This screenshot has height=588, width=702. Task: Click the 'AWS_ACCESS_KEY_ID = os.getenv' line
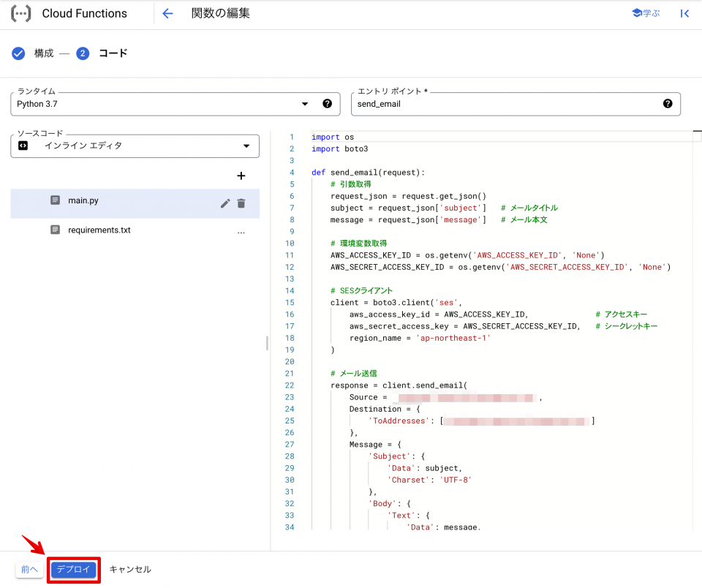click(467, 255)
